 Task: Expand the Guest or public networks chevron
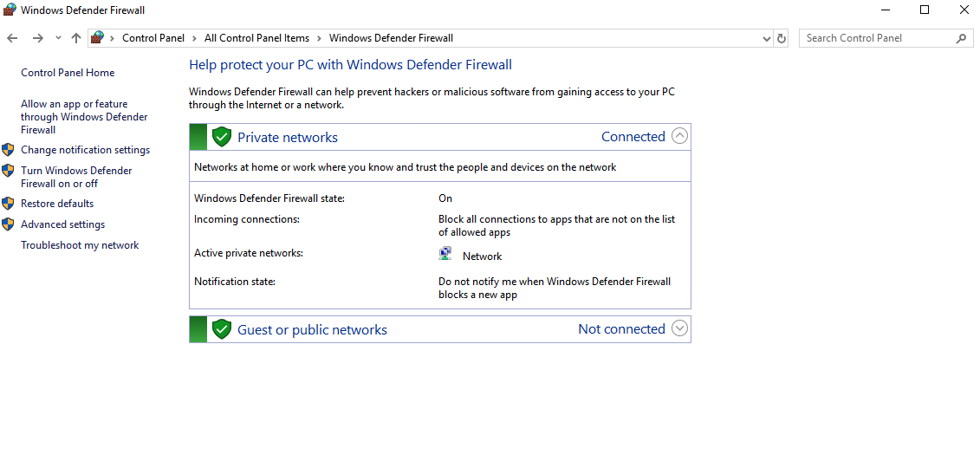click(x=679, y=328)
